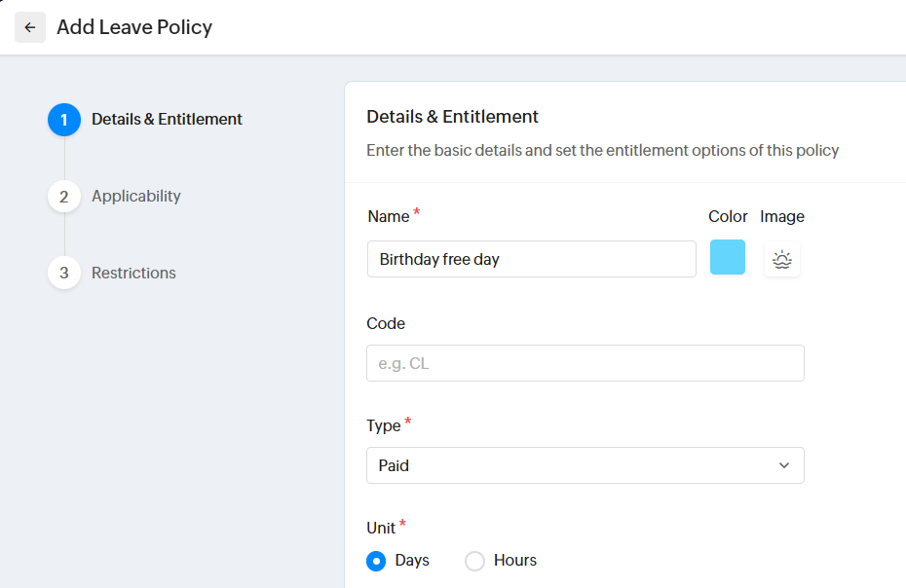This screenshot has width=906, height=588.
Task: Click the Color label above swatch
Action: 728,216
